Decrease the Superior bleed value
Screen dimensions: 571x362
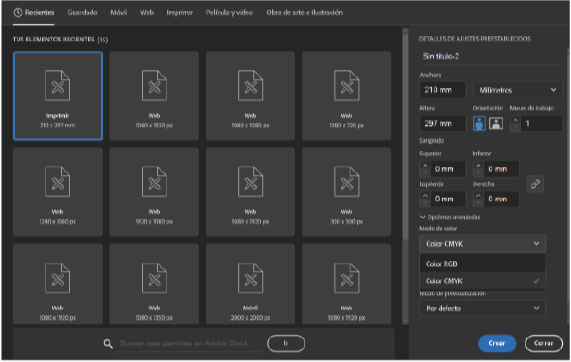425,172
